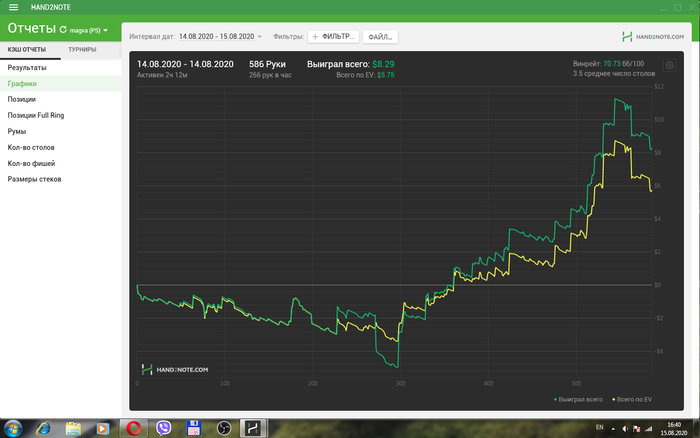This screenshot has height=438, width=700.
Task: Open chart settings gear icon
Action: click(x=669, y=66)
